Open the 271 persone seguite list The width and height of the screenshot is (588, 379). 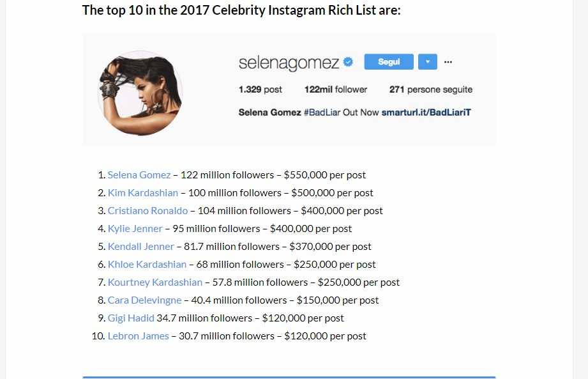pos(431,89)
